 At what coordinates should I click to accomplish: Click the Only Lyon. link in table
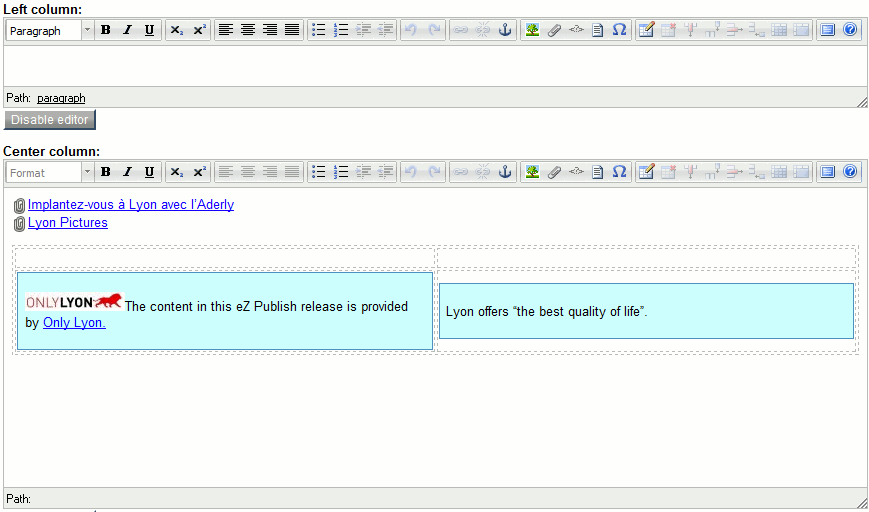tap(74, 323)
